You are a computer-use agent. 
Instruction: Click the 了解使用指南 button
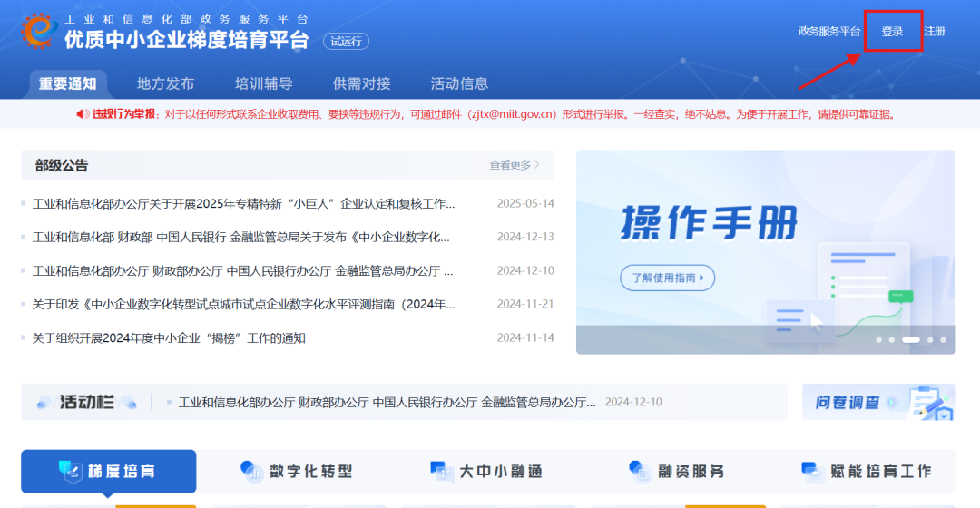[x=668, y=278]
